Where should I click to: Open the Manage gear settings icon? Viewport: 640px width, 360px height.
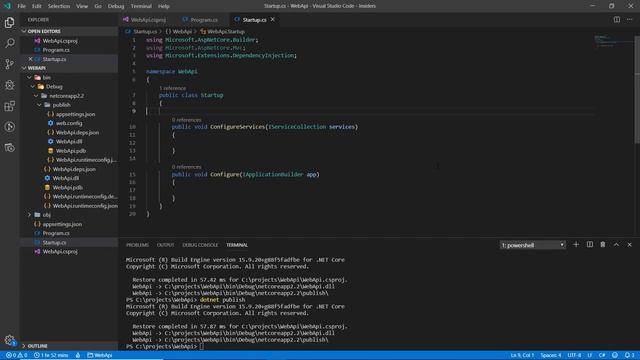9,340
